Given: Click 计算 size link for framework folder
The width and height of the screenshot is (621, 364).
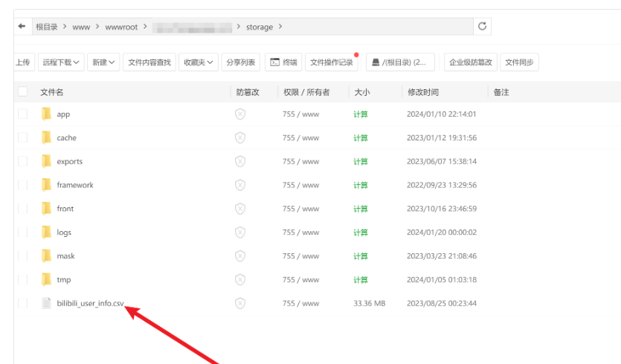Looking at the screenshot, I should [361, 185].
